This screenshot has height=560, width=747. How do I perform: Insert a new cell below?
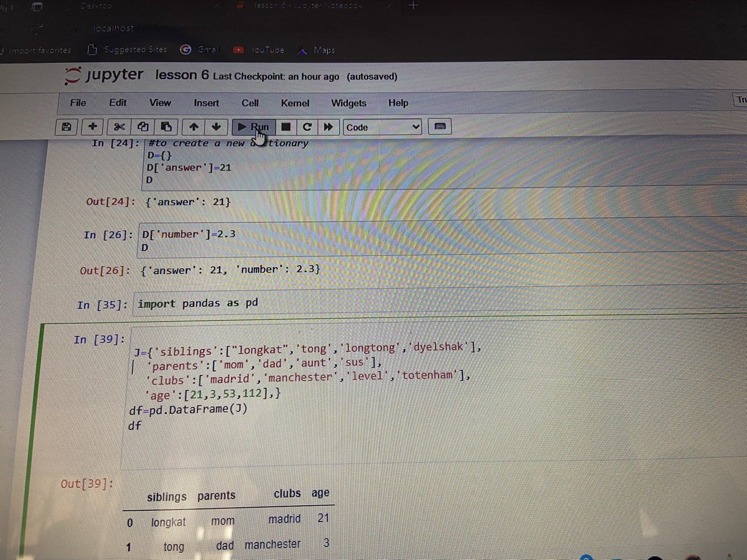click(92, 126)
